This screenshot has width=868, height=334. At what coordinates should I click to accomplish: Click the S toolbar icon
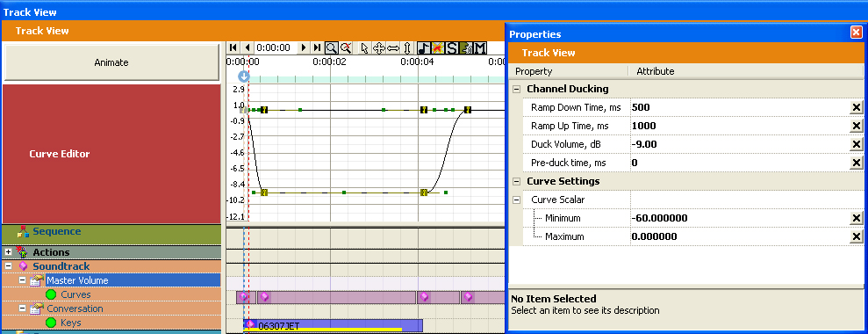pos(452,47)
